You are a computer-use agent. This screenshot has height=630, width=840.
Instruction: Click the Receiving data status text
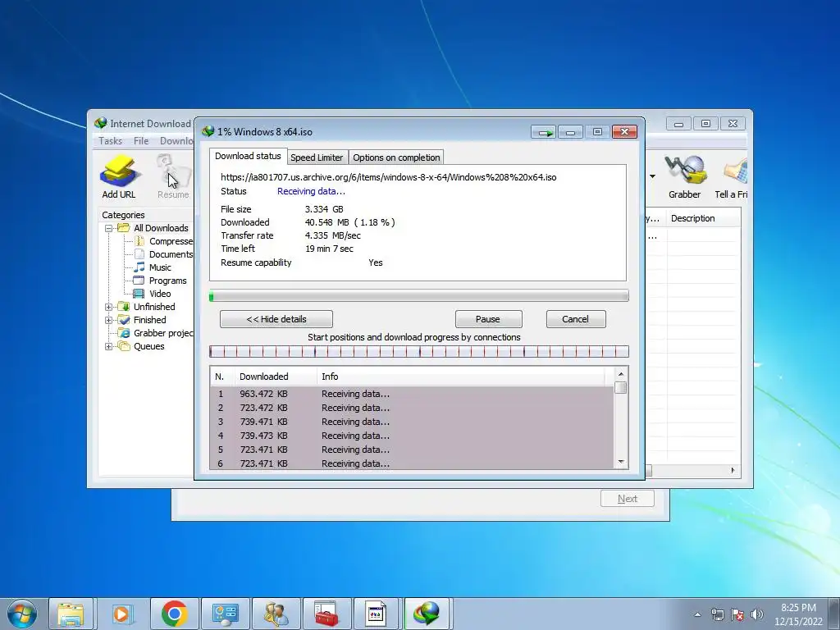pos(311,191)
